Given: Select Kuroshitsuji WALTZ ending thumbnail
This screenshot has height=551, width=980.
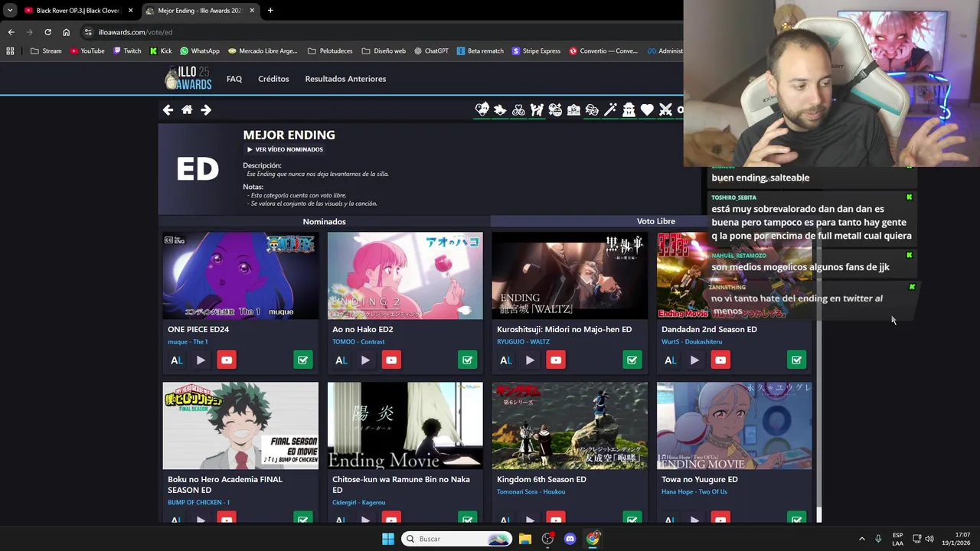Looking at the screenshot, I should coord(570,275).
